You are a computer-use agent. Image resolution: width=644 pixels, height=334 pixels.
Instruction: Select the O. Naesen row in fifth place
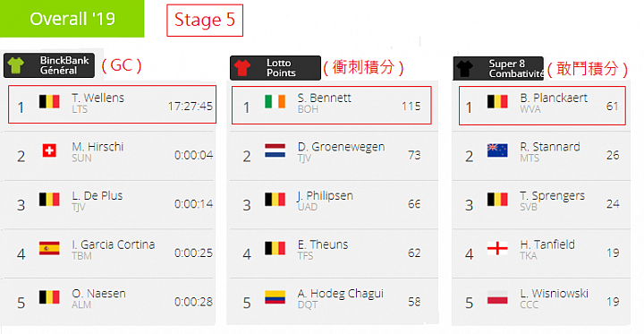(107, 302)
